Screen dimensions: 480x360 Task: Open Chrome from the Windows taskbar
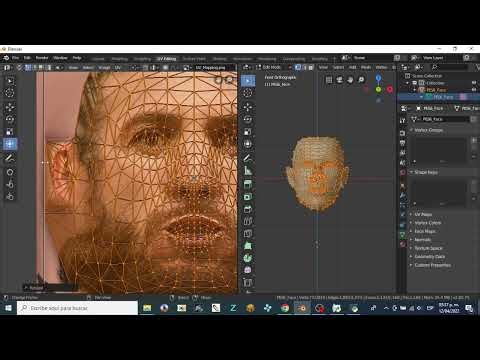(x=285, y=308)
